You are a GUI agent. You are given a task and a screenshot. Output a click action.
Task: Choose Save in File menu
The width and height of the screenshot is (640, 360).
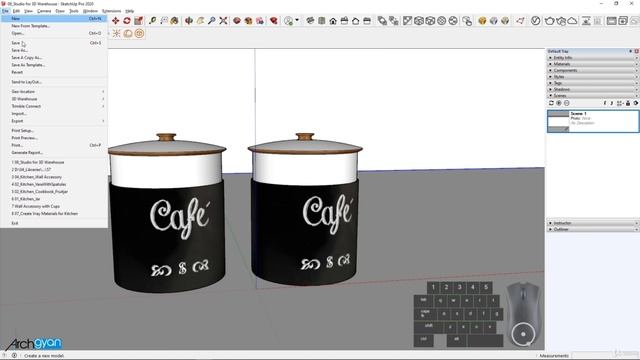point(54,43)
